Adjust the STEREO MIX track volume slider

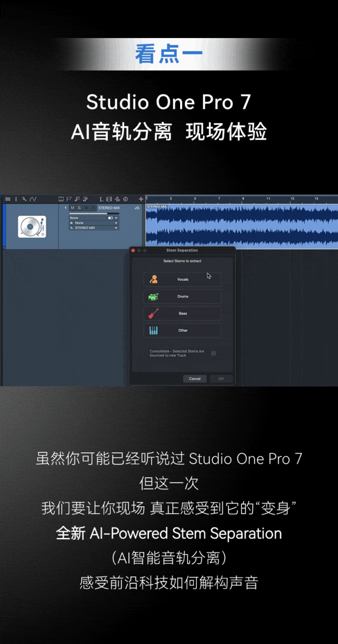(x=94, y=213)
